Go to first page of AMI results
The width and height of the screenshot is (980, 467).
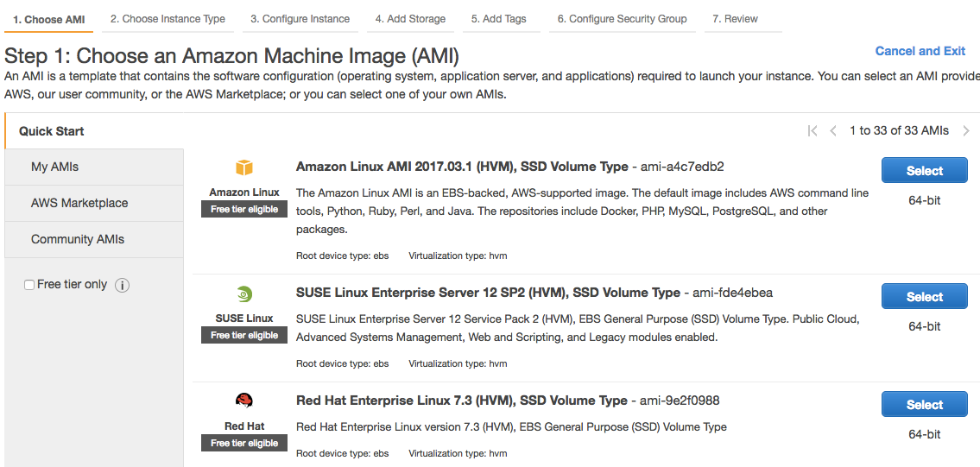click(812, 131)
